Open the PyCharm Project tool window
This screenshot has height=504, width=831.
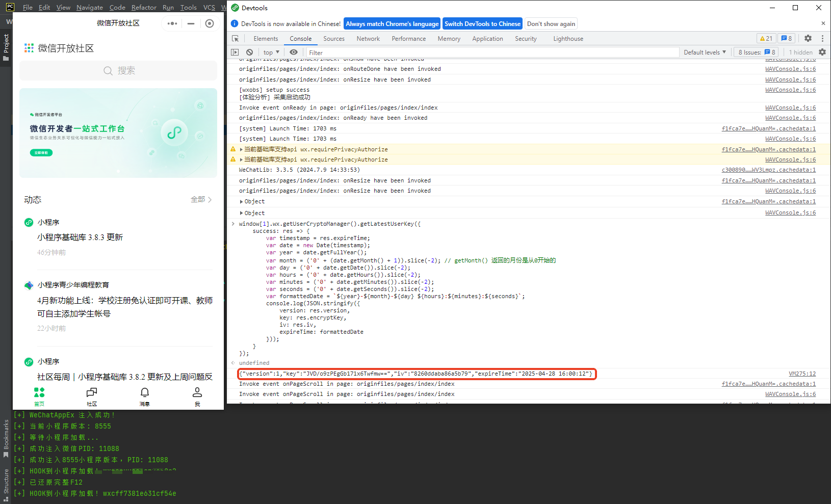tap(6, 47)
